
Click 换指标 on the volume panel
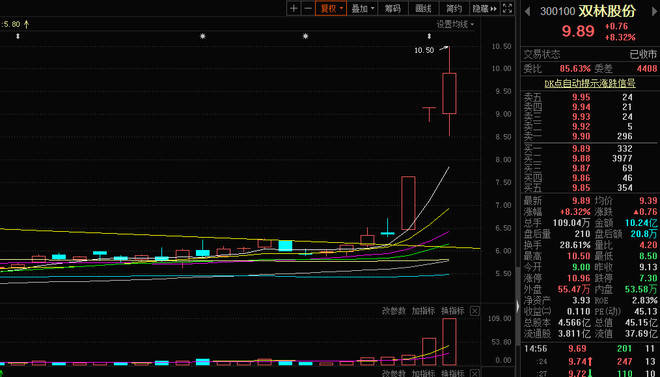(452, 311)
